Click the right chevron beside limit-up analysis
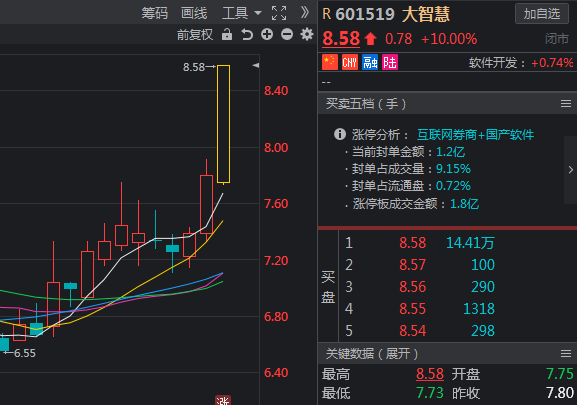This screenshot has width=577, height=405. (570, 170)
